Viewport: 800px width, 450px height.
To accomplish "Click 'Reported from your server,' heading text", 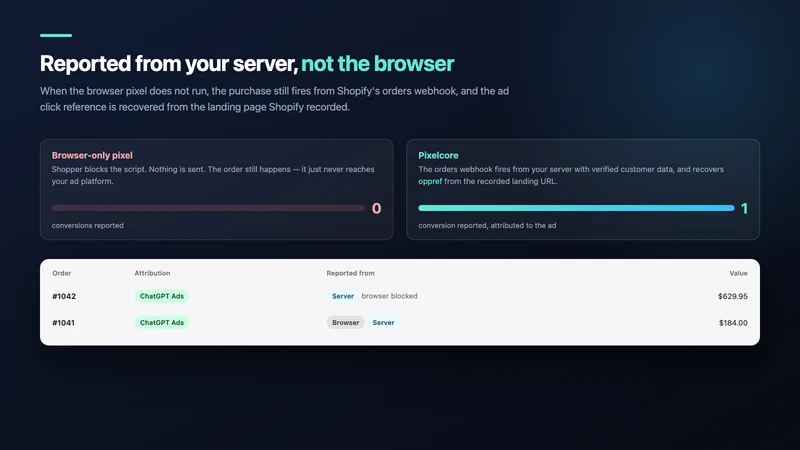I will [169, 64].
